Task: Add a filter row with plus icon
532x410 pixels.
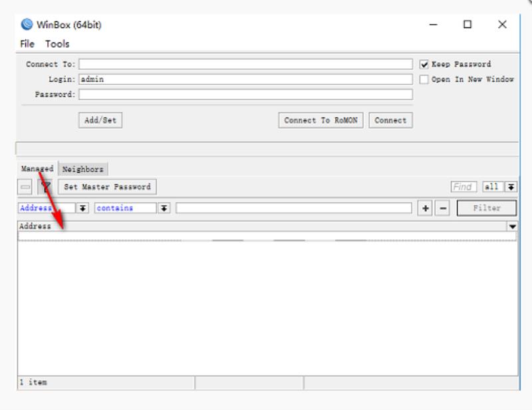Action: (x=425, y=208)
